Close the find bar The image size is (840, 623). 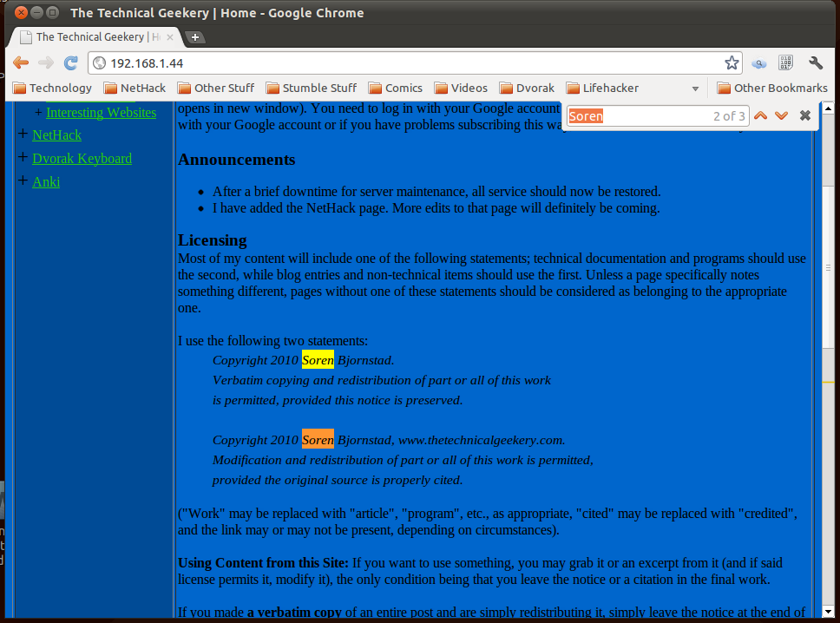tap(804, 115)
